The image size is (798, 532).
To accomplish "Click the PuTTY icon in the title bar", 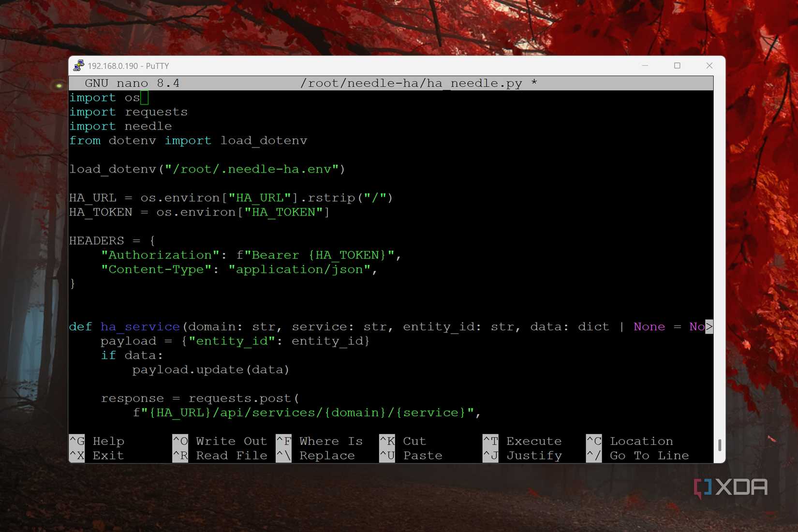I will click(x=79, y=65).
